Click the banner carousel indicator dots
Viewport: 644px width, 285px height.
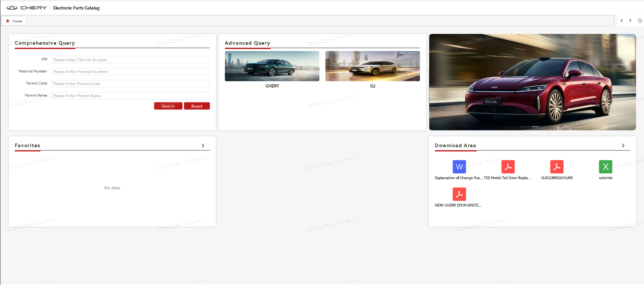[x=529, y=127]
